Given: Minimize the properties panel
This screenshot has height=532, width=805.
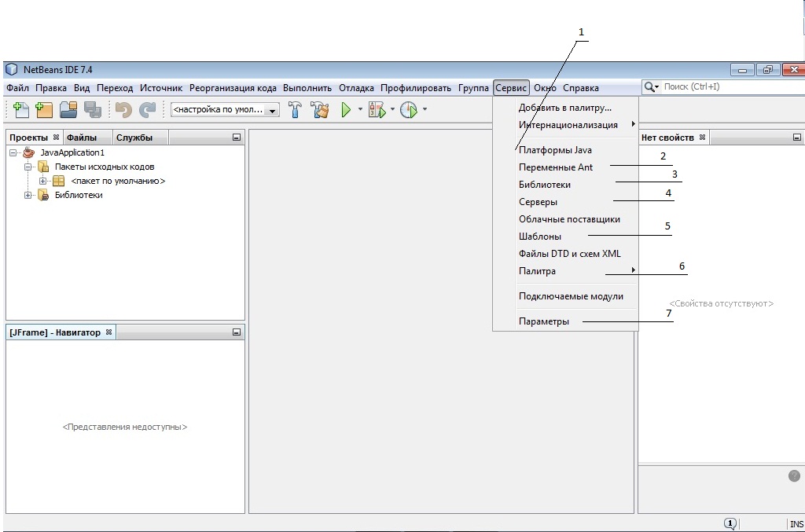Looking at the screenshot, I should (x=797, y=138).
